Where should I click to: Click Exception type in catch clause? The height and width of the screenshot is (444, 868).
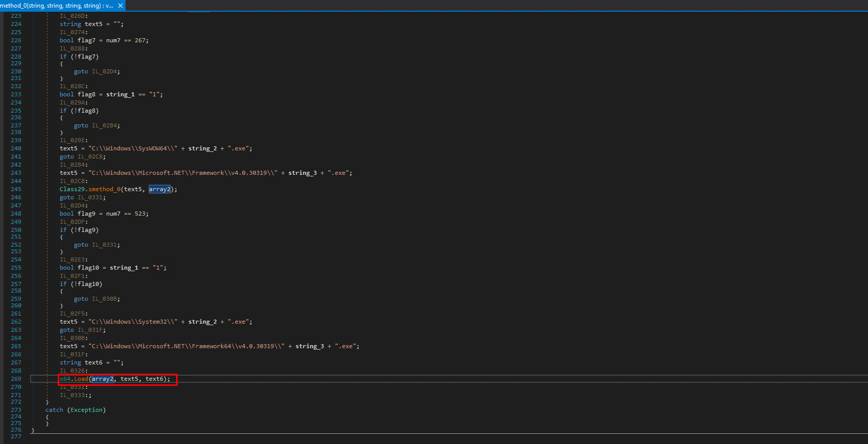click(86, 410)
